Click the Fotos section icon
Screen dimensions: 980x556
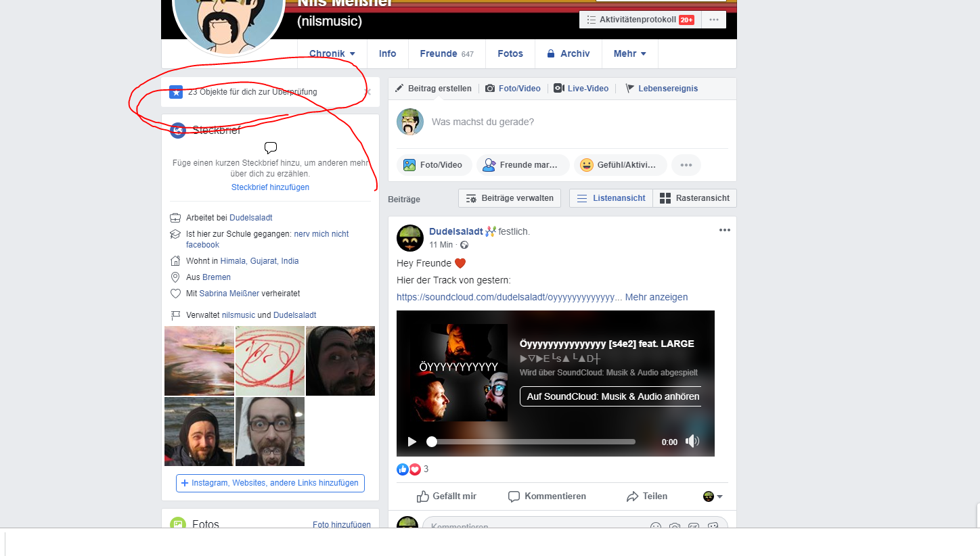click(178, 524)
